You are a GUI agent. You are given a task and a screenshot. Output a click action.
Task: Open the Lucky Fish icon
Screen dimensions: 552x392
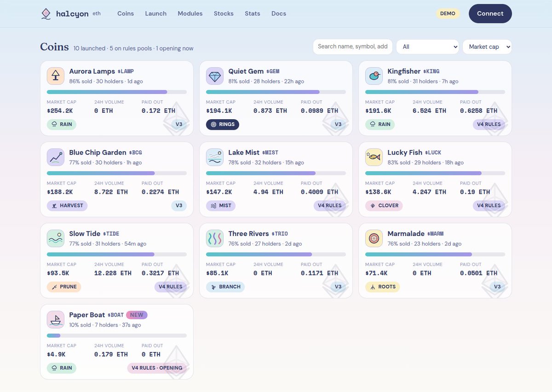coord(374,157)
